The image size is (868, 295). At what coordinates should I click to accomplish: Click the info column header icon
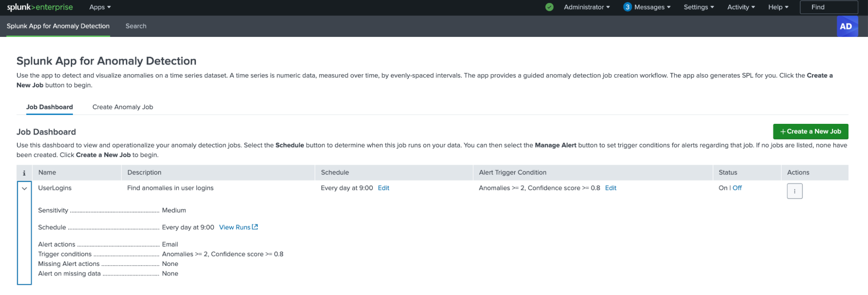point(24,173)
